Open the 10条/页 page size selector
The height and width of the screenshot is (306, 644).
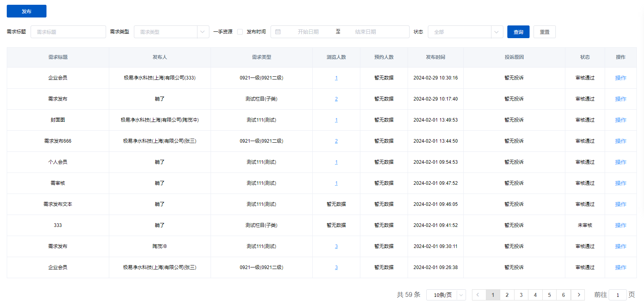[446, 295]
